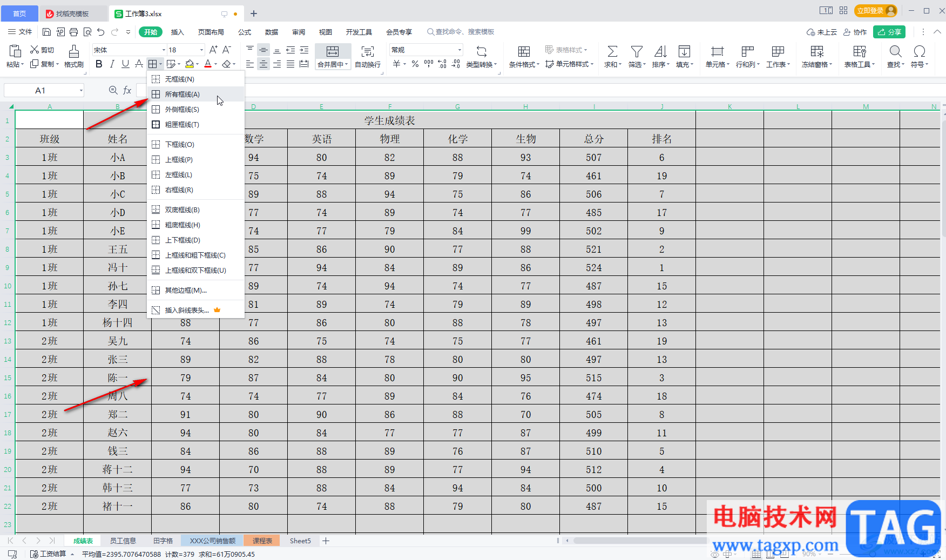Image resolution: width=946 pixels, height=560 pixels.
Task: Undo the last action
Action: coord(101,32)
